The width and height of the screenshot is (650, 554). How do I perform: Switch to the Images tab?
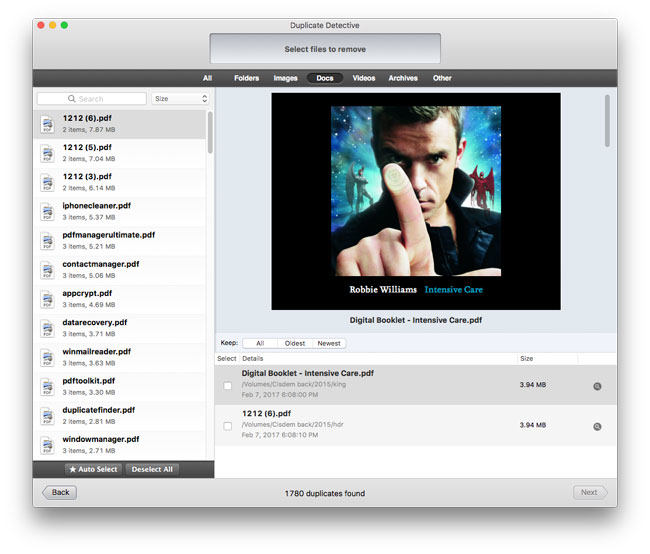click(285, 78)
